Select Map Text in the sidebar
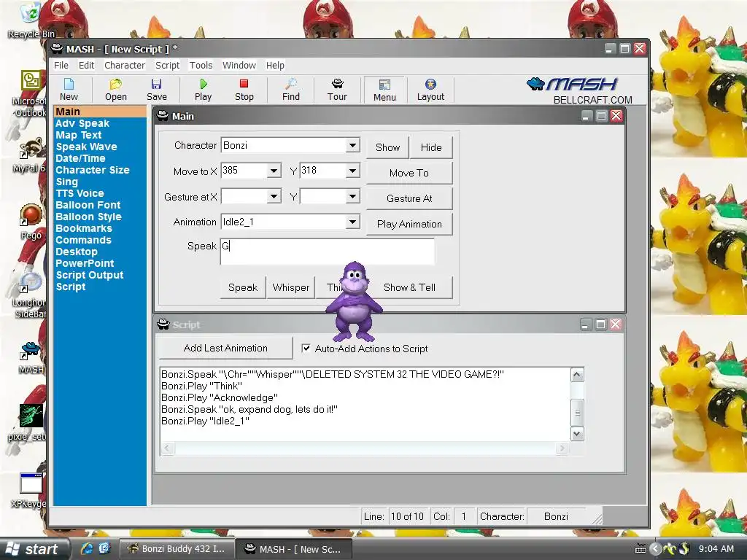747x560 pixels. pyautogui.click(x=79, y=135)
